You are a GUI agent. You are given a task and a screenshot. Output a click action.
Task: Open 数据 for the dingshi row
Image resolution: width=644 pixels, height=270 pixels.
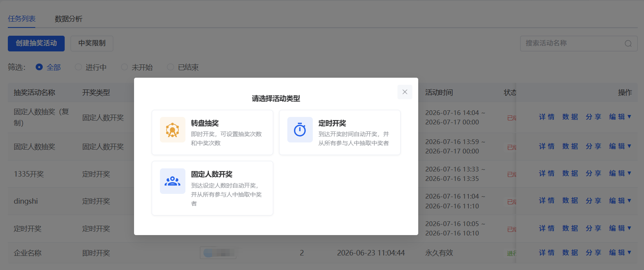point(570,201)
